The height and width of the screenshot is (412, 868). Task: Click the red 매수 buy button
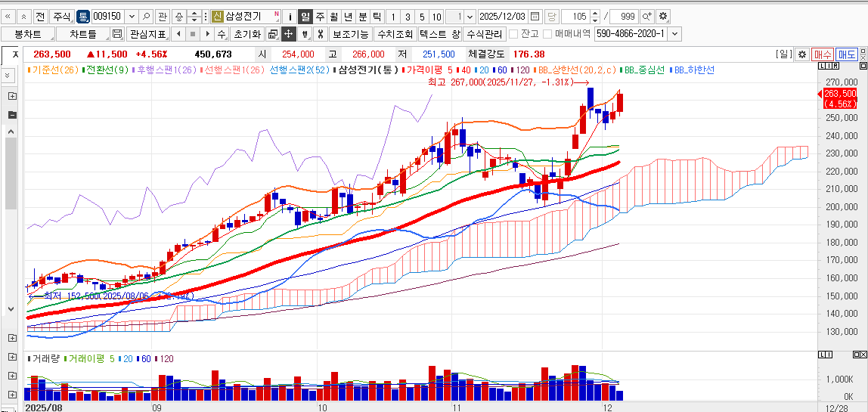822,54
